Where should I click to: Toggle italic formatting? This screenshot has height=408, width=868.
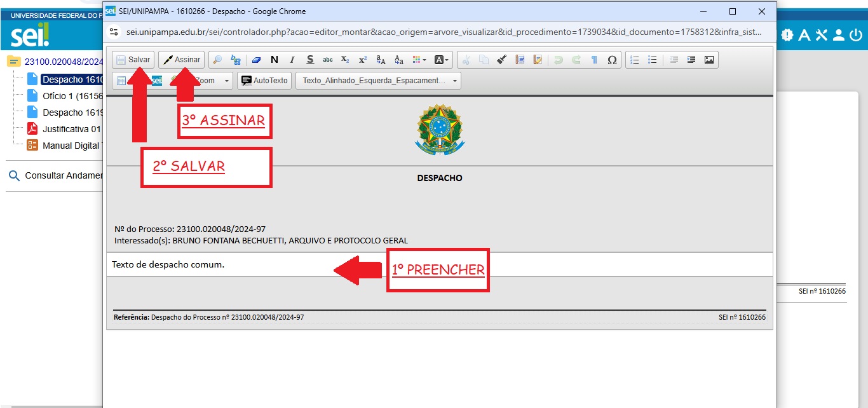click(x=292, y=60)
